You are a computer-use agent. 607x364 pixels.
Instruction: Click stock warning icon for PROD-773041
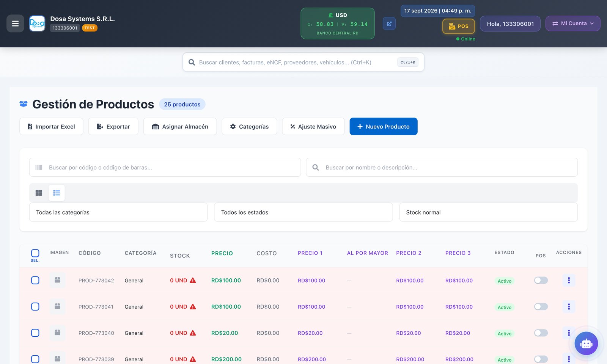click(x=193, y=306)
